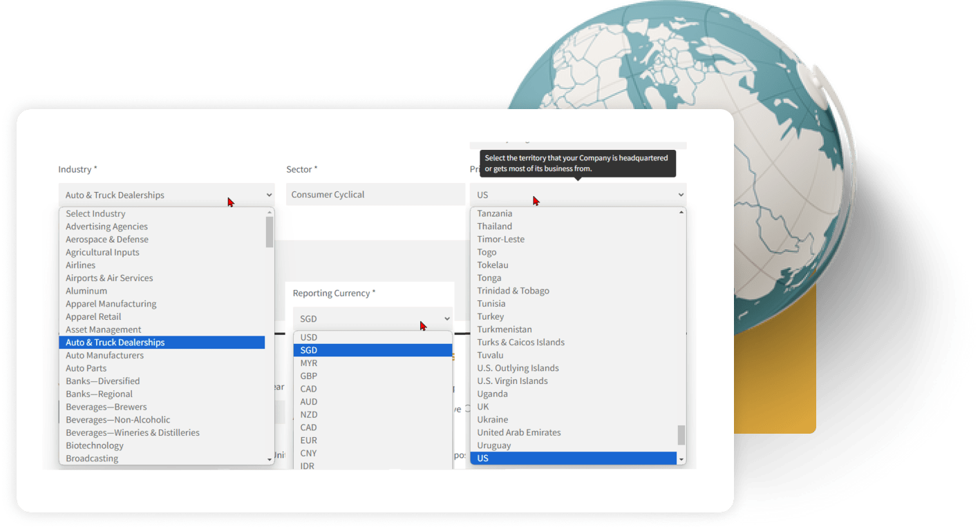Click the country list's scroll-up arrow
Screen dimensions: 980x529
click(x=681, y=213)
